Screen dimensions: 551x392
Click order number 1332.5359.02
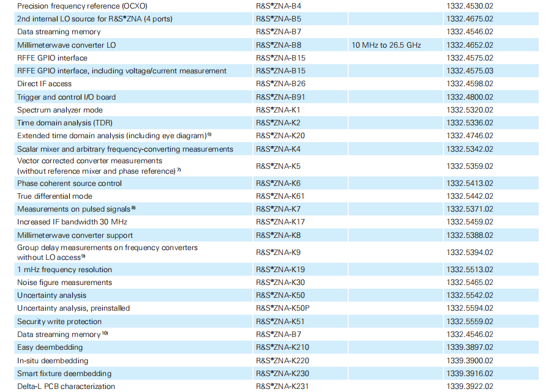click(470, 166)
